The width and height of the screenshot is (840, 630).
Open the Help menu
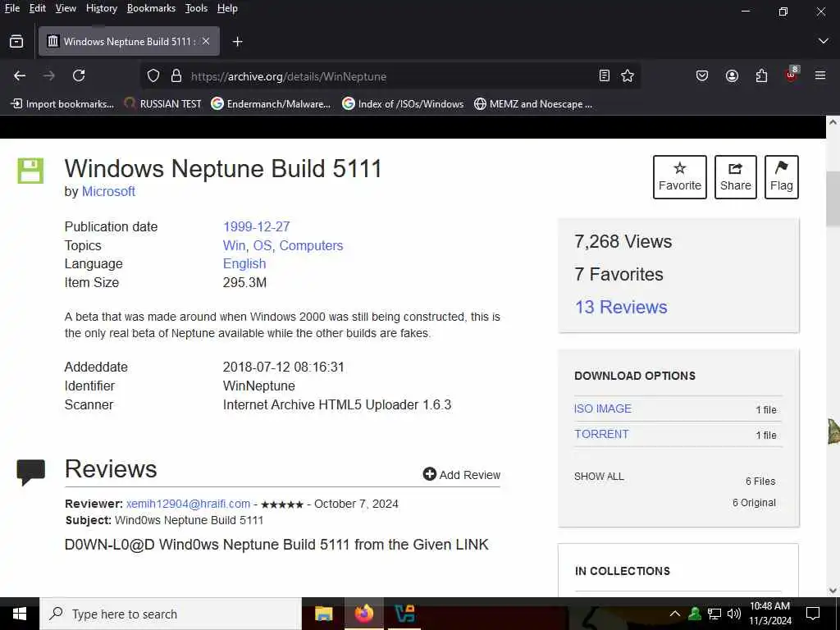[227, 8]
